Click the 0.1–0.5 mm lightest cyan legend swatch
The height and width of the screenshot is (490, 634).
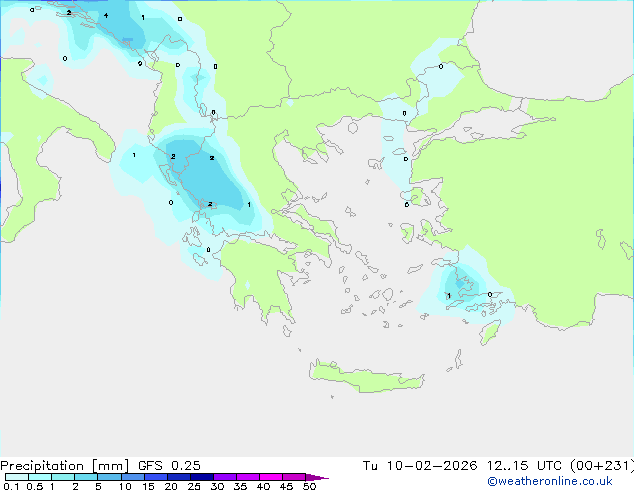(x=17, y=477)
